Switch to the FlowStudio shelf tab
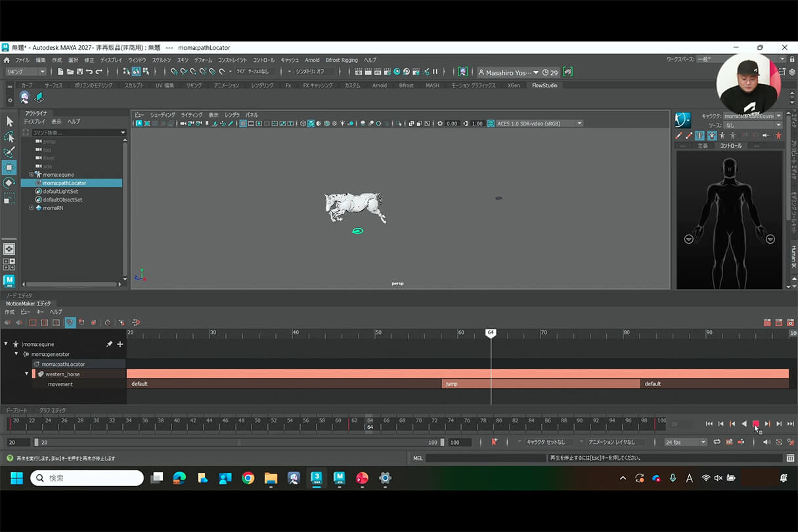The height and width of the screenshot is (532, 798). 544,85
